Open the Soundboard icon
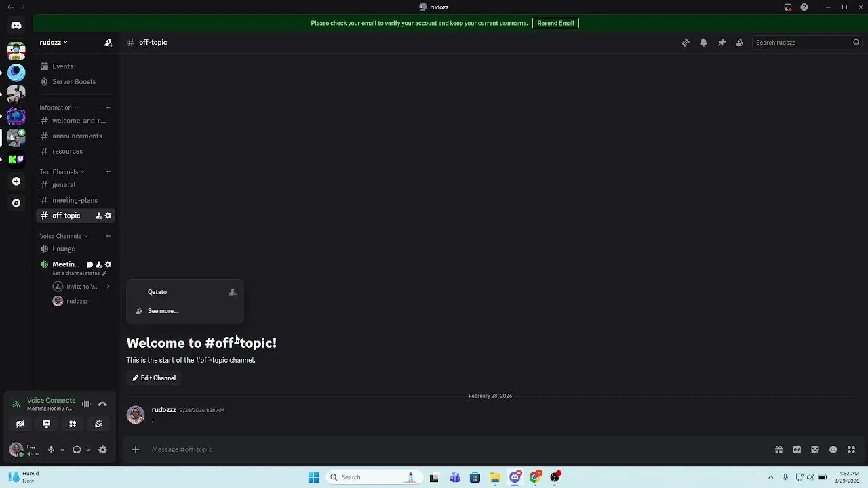Screen dimensions: 868x488 [x=98, y=424]
